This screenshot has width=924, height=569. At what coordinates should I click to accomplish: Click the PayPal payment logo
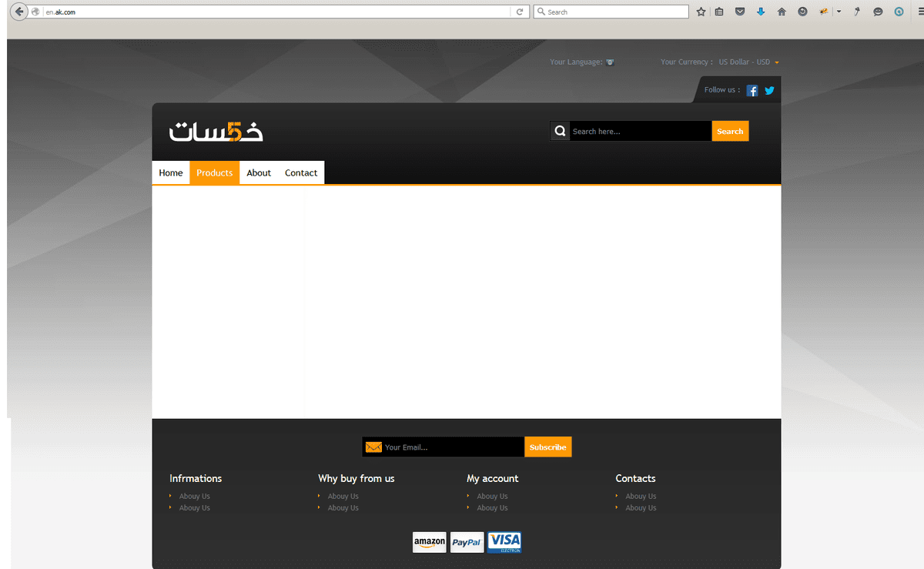(467, 542)
